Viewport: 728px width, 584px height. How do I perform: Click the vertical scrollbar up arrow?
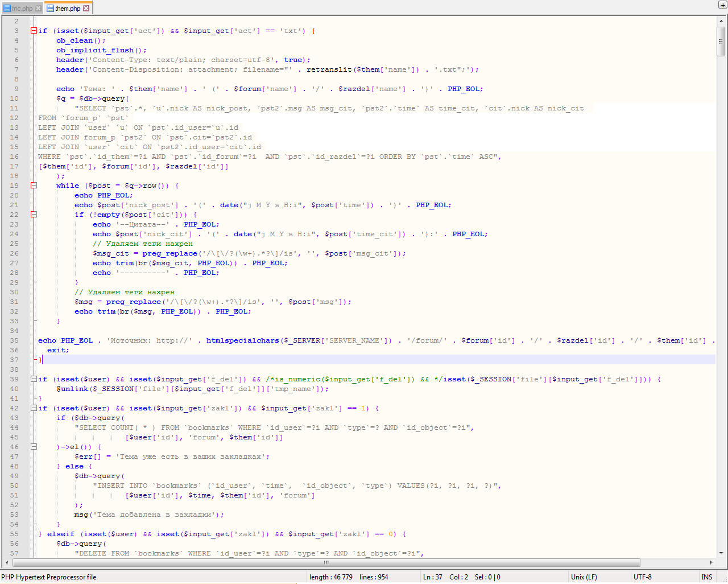coord(721,21)
